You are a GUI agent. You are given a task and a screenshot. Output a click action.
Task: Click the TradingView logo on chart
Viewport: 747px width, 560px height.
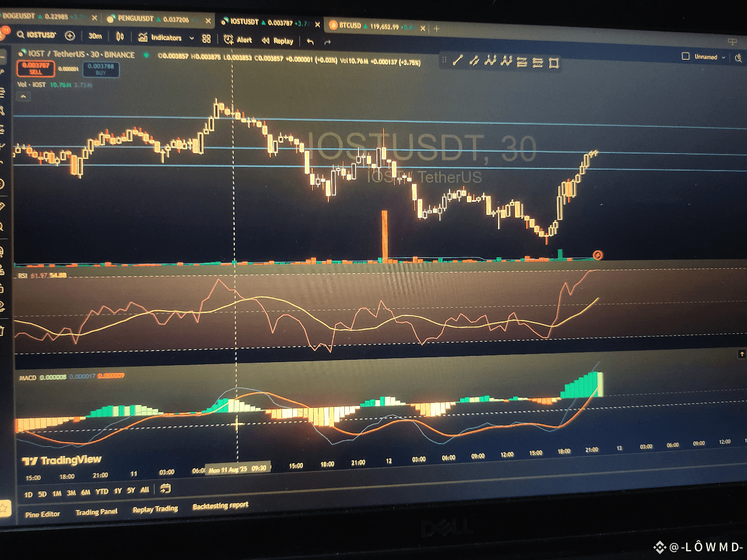62,460
